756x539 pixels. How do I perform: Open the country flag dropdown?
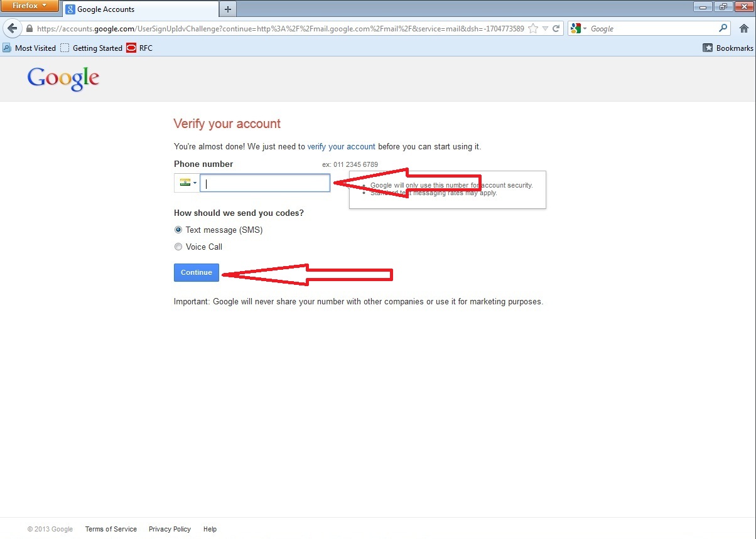[187, 183]
